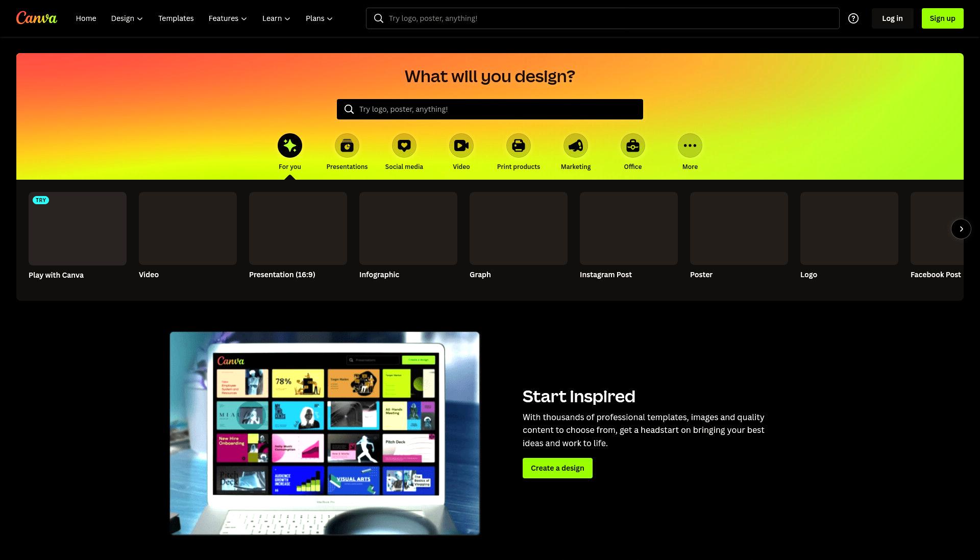
Task: Select the Presentations category icon
Action: tap(347, 146)
